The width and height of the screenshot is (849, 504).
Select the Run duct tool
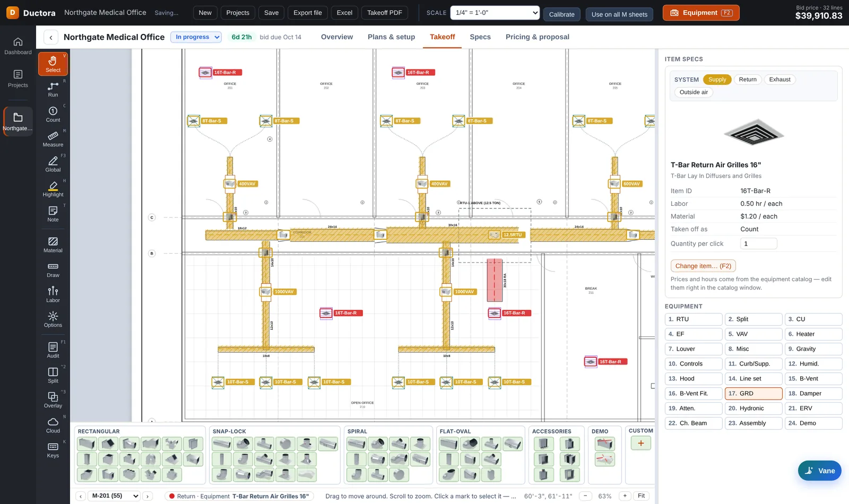[x=53, y=89]
